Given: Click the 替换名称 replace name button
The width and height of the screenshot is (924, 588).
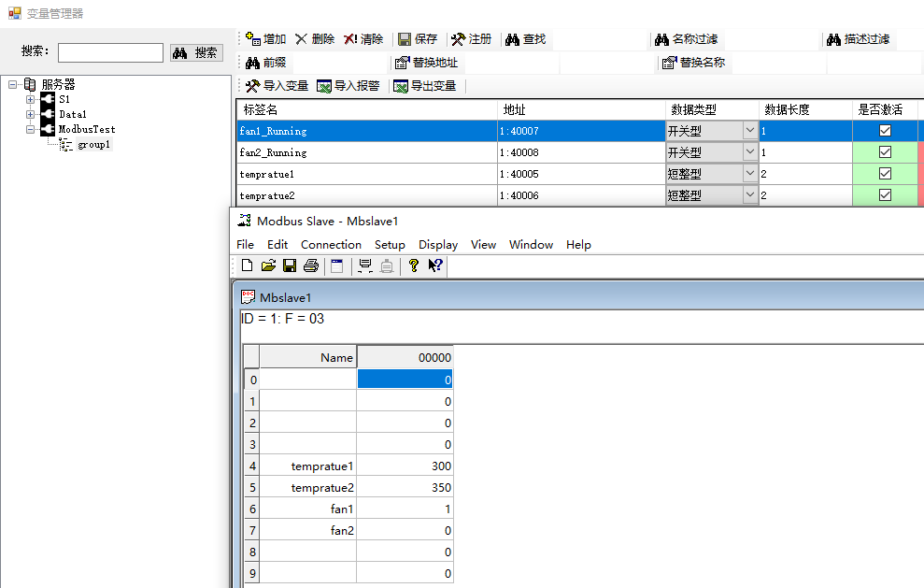Looking at the screenshot, I should [x=693, y=63].
